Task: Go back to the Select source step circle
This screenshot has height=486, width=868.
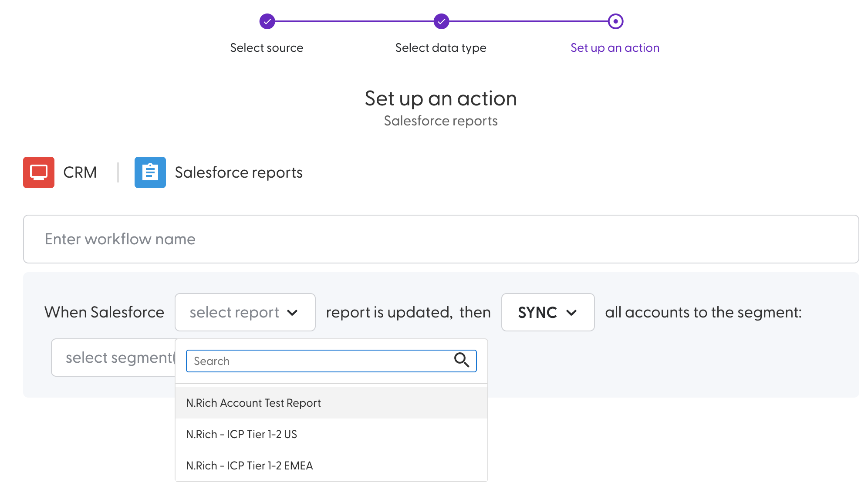Action: tap(267, 21)
